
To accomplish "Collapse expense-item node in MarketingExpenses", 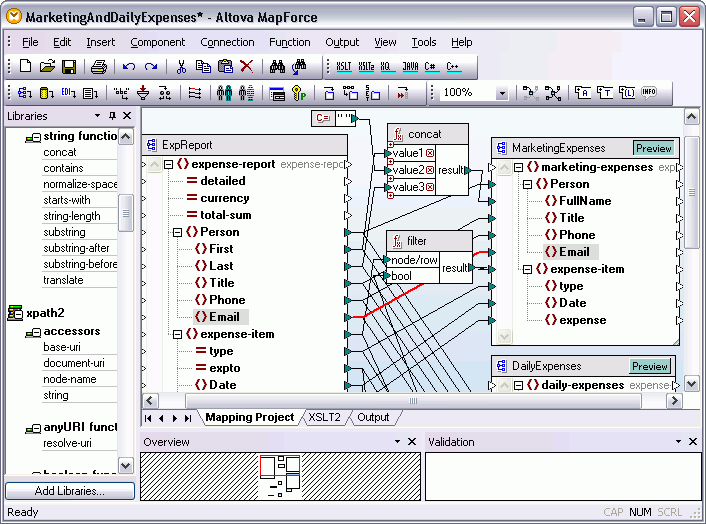I will point(527,270).
